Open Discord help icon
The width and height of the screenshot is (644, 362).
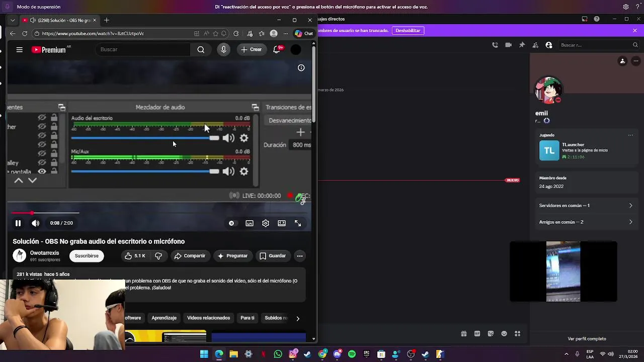(x=597, y=19)
